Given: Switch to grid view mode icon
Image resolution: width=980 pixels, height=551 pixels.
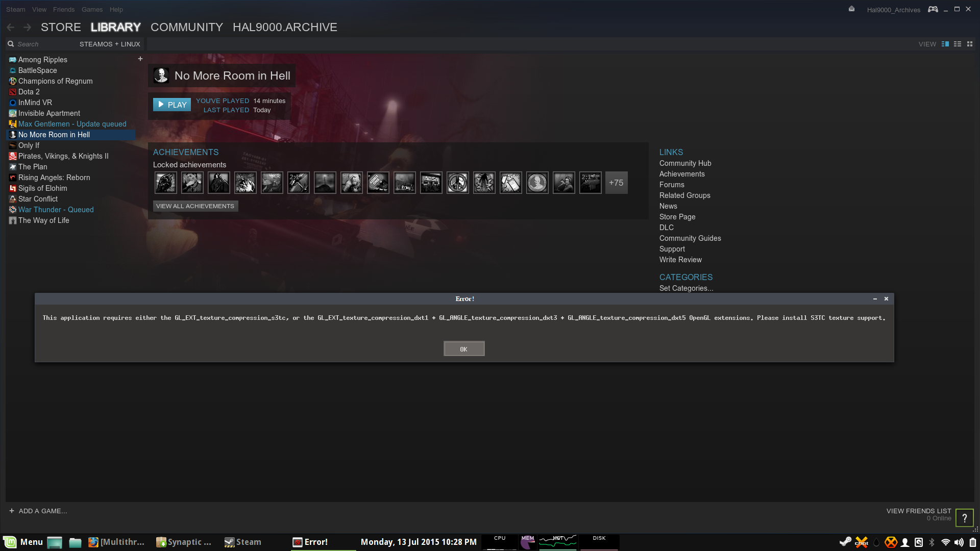Looking at the screenshot, I should (970, 44).
